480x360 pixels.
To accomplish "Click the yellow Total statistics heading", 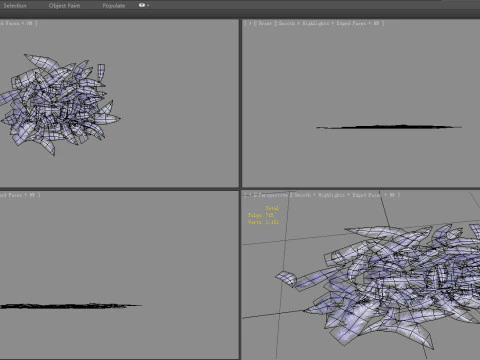I will pyautogui.click(x=272, y=208).
